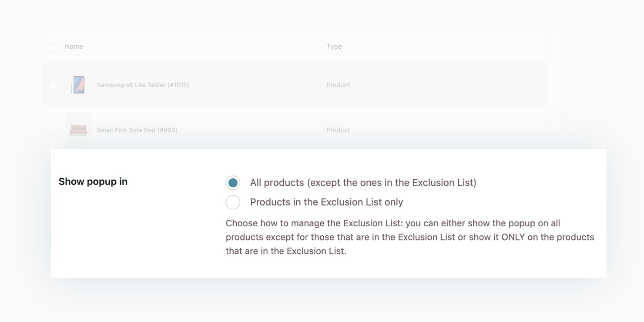Click blank space right of Product in Samsung row
Viewport: 644px width, 322px height.
(448, 85)
